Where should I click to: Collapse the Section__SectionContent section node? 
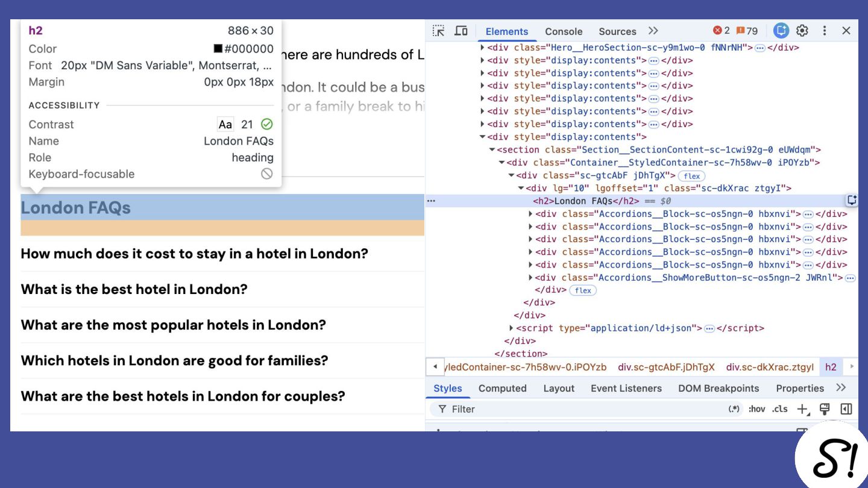pyautogui.click(x=492, y=150)
